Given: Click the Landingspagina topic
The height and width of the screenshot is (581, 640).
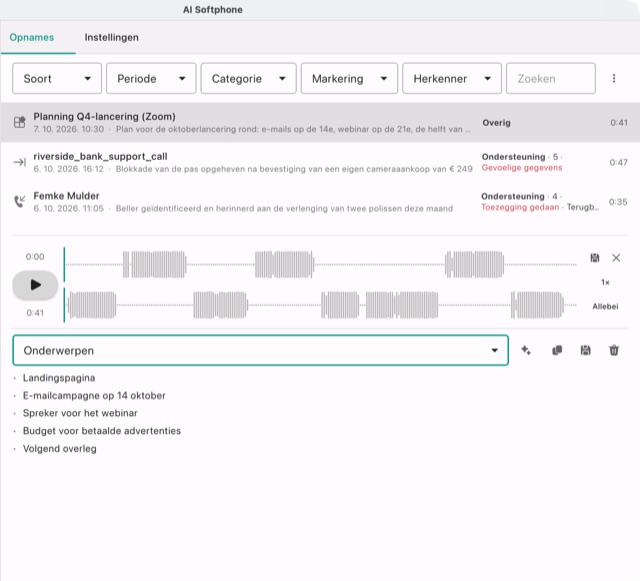Looking at the screenshot, I should pos(59,378).
